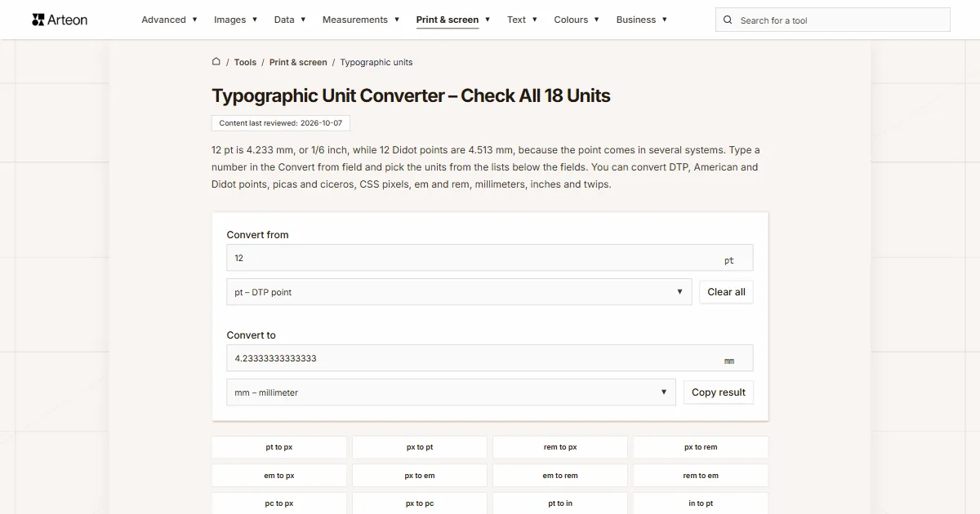980x514 pixels.
Task: Open the Data menu
Action: click(x=290, y=20)
